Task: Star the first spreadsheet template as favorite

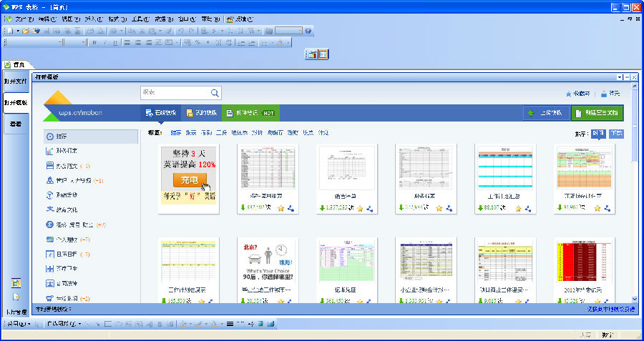Action: point(281,209)
